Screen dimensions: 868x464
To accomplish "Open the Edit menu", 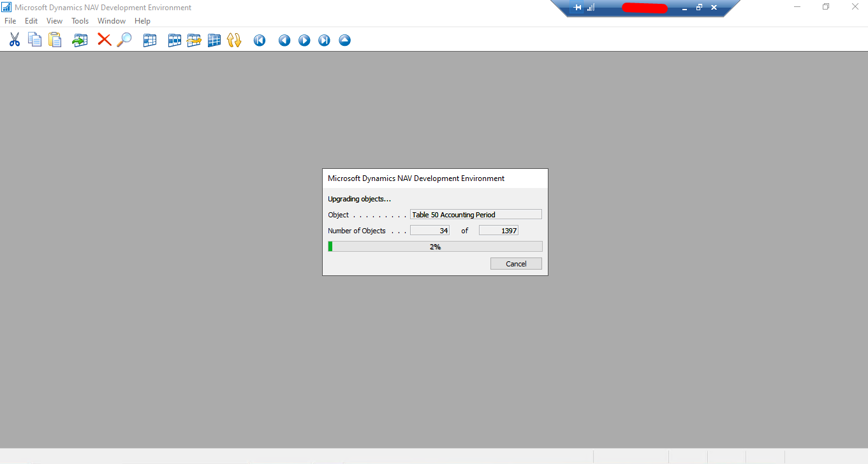I will pos(31,21).
